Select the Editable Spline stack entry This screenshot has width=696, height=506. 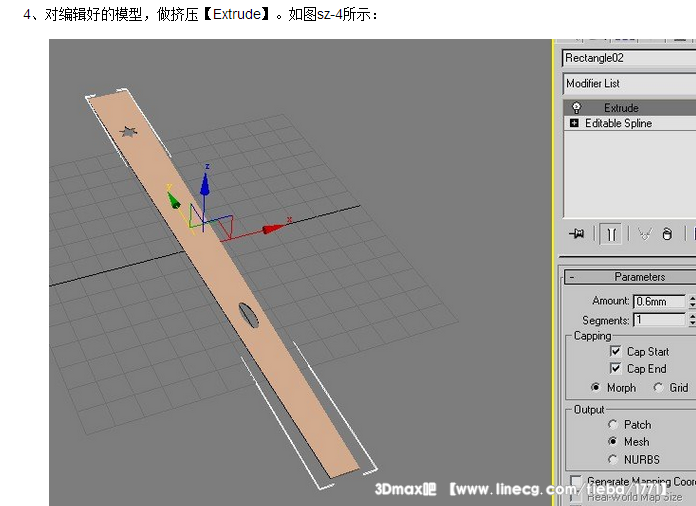click(x=630, y=123)
